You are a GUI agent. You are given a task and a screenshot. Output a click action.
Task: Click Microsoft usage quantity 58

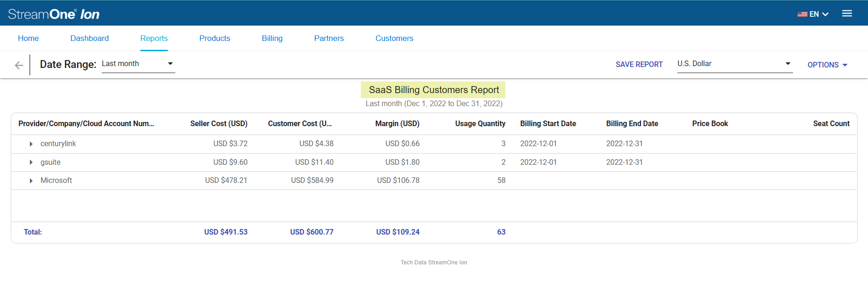click(501, 180)
